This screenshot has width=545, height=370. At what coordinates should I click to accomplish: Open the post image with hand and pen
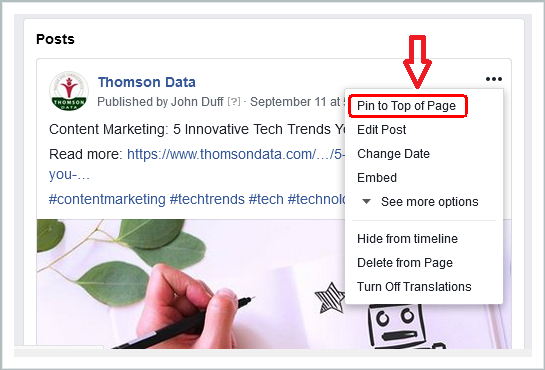pyautogui.click(x=191, y=283)
